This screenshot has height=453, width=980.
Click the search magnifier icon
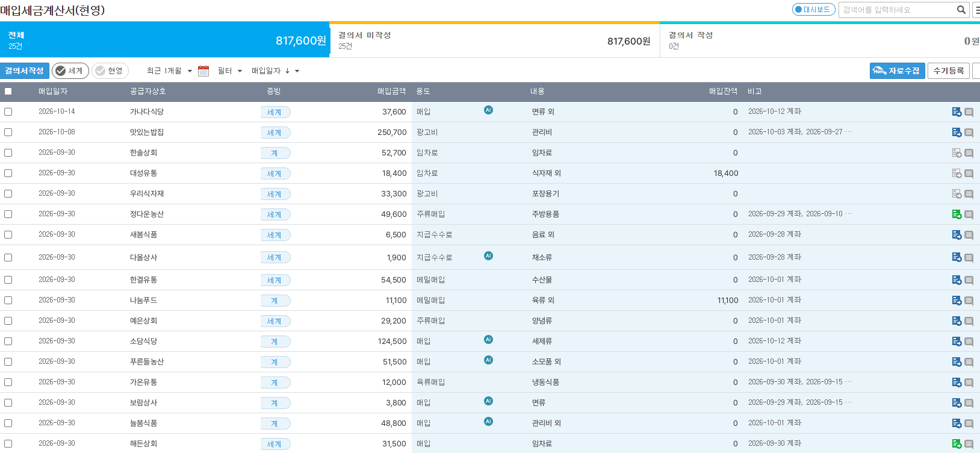point(961,10)
